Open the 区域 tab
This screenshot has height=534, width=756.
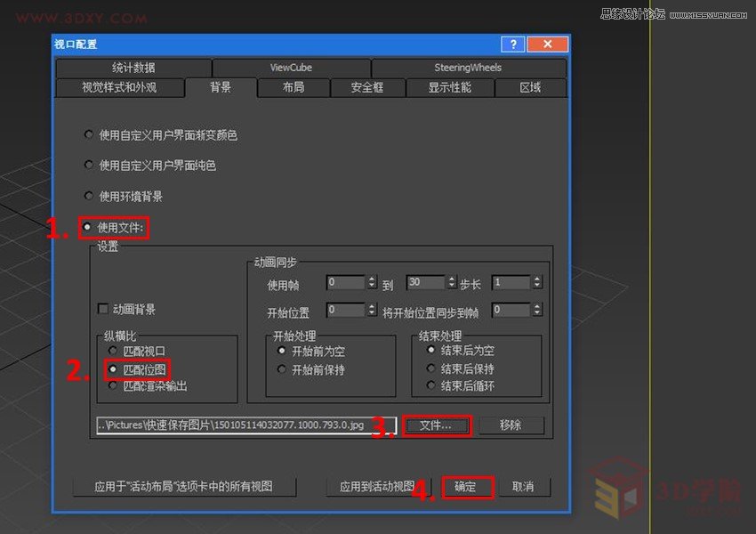(530, 88)
